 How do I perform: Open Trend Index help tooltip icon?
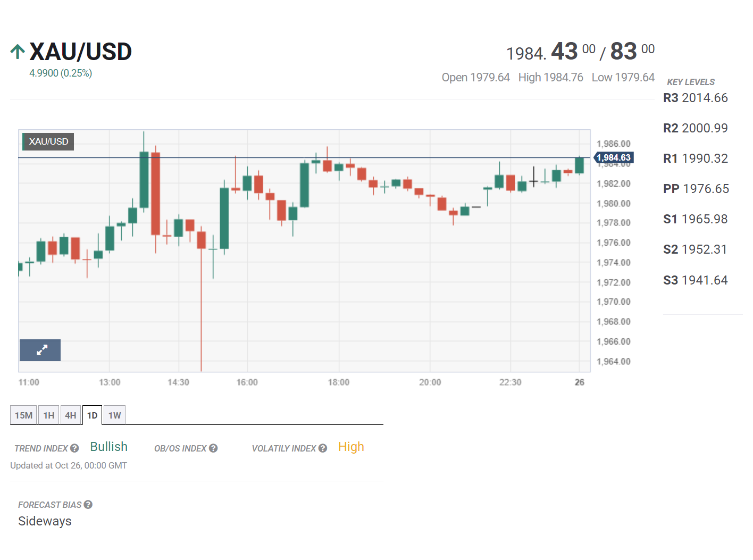tap(74, 448)
